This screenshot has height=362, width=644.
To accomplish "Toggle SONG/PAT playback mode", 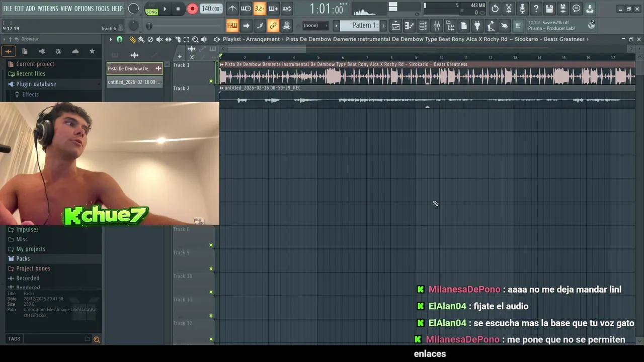I will coord(151,9).
